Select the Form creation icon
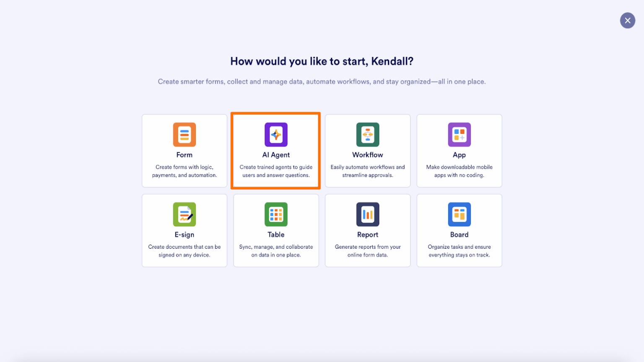 coord(184,135)
